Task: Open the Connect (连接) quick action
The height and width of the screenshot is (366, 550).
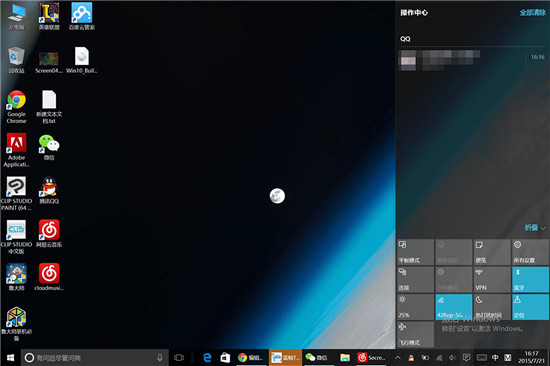Action: 416,279
